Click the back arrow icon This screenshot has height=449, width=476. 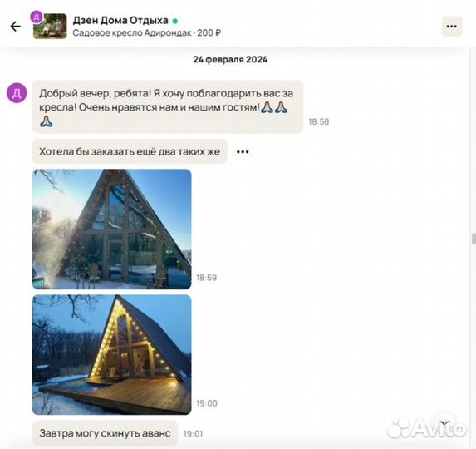point(16,27)
